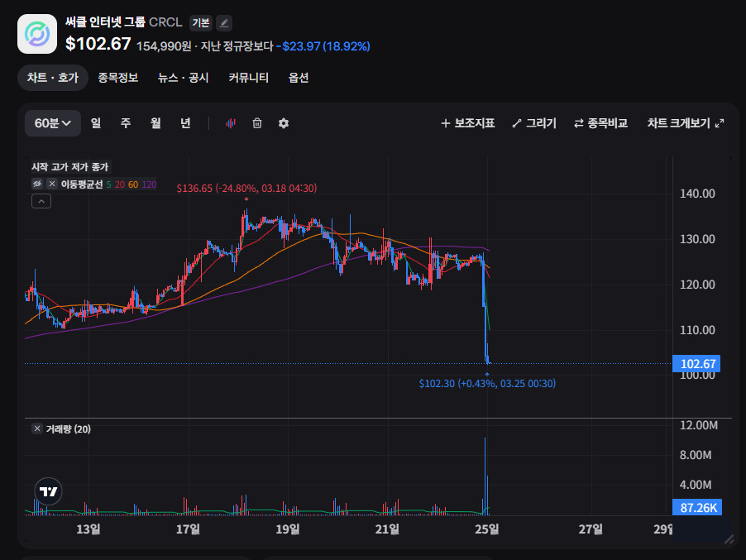Select the 일 daily interval
The width and height of the screenshot is (746, 560).
pos(96,123)
